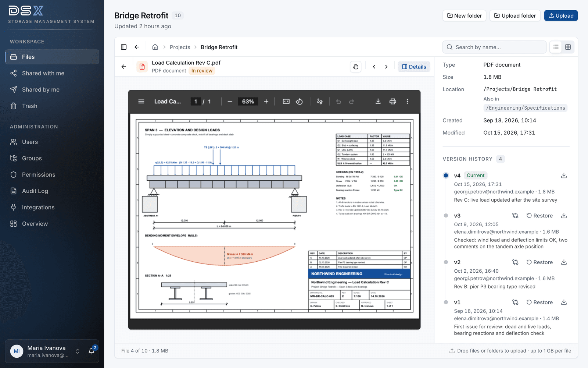Rotate the PDF page

pyautogui.click(x=299, y=102)
